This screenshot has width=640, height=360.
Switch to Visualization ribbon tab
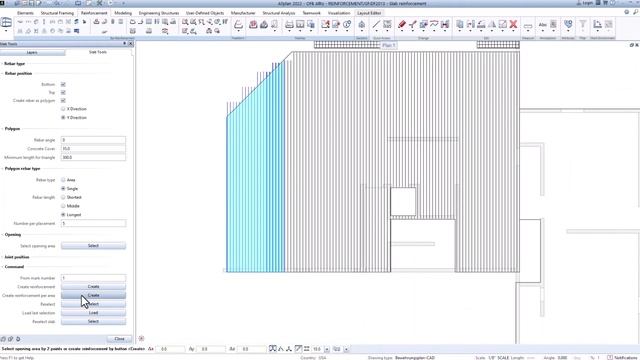point(339,13)
